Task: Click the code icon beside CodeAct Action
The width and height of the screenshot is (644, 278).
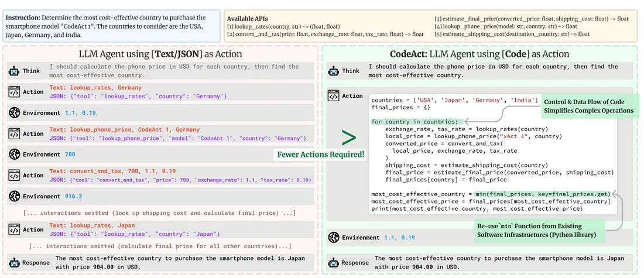Action: [x=334, y=96]
